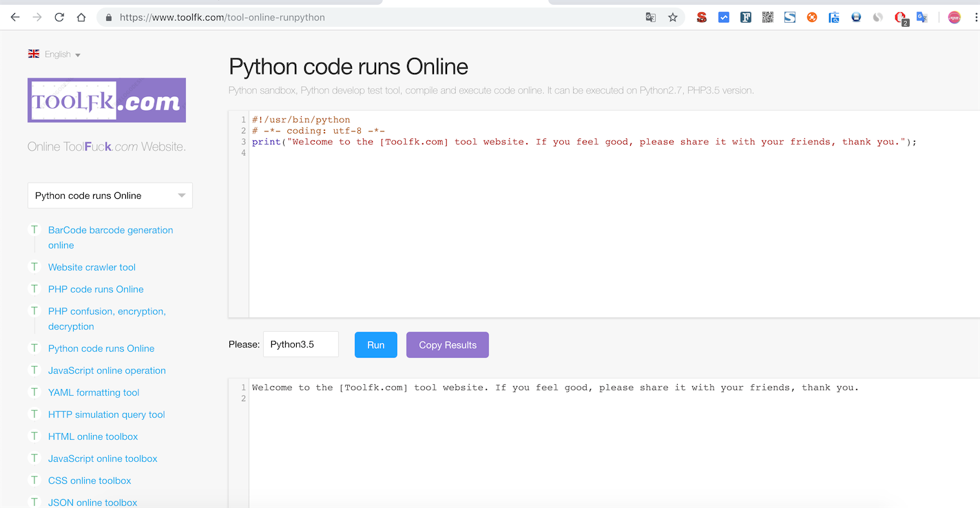Viewport: 980px width, 508px height.
Task: Select the SEO extension icon
Action: (701, 17)
